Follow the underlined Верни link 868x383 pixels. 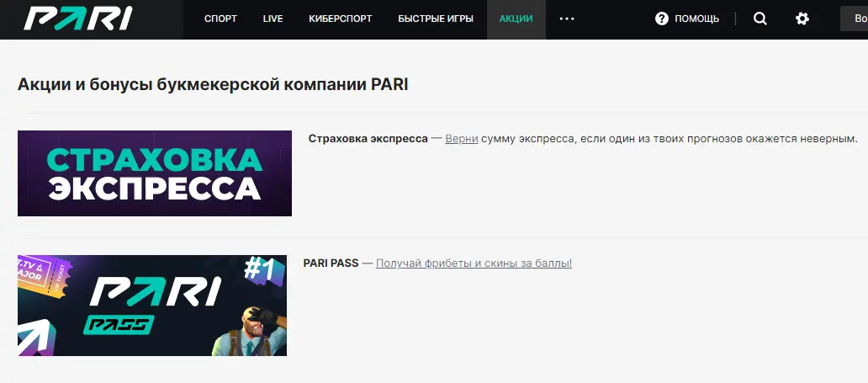(461, 138)
